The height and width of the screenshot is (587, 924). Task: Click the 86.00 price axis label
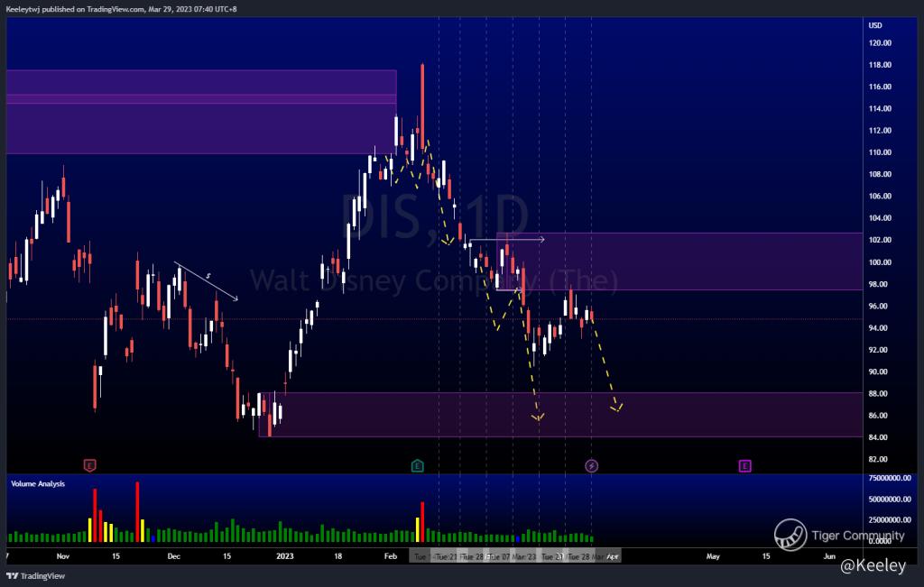(878, 415)
